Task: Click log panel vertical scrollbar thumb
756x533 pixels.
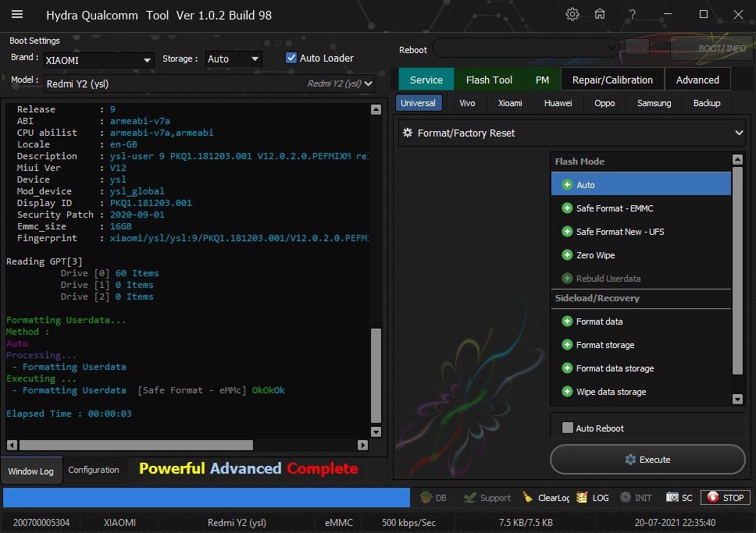Action: click(x=376, y=375)
